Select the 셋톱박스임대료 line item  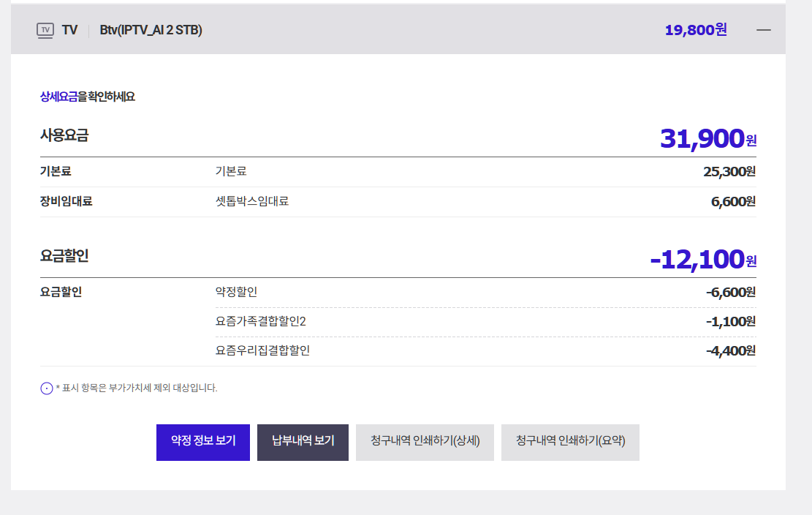[x=252, y=201]
